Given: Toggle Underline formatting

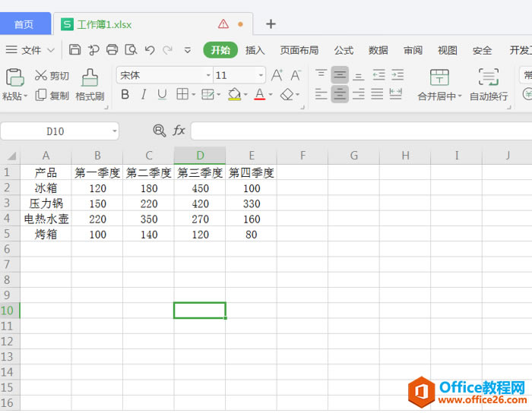Looking at the screenshot, I should click(162, 94).
